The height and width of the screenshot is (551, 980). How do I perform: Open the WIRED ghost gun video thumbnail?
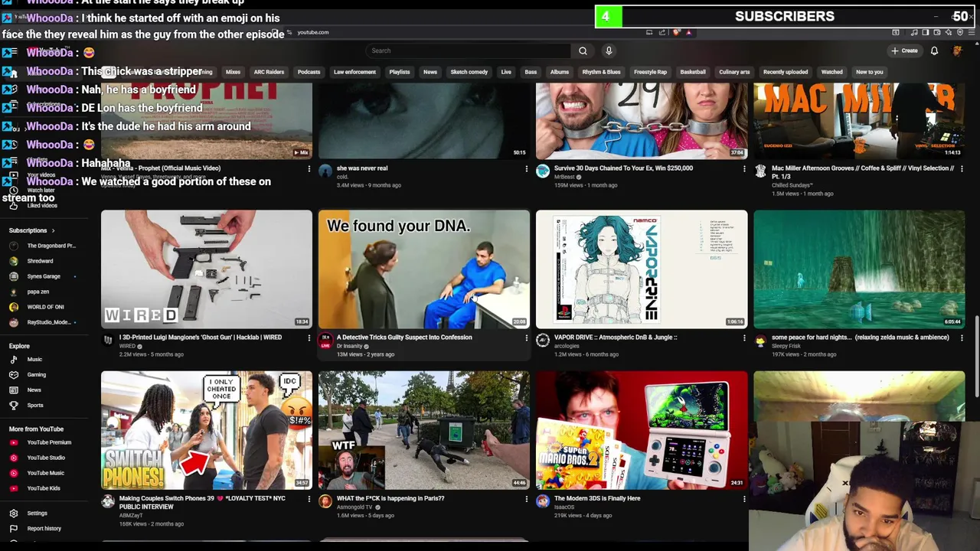point(207,269)
